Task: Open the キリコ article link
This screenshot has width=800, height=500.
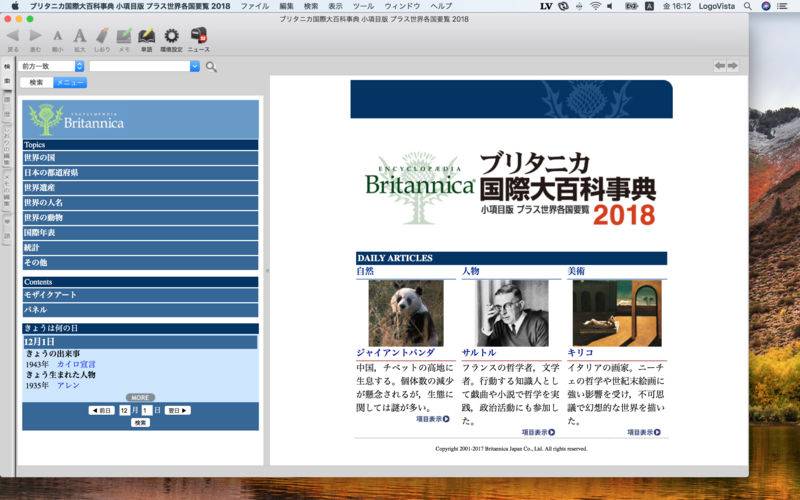Action: [x=580, y=353]
